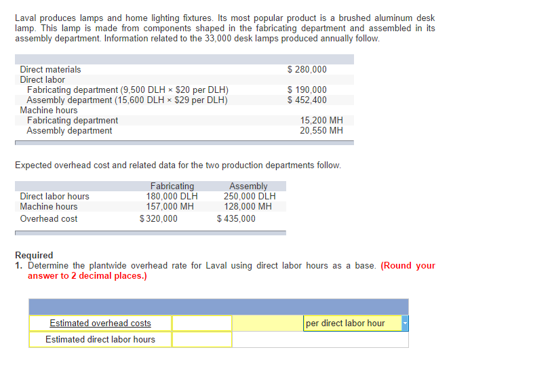Screen dimensions: 550x392
Task: Click the bold Required heading
Action: [x=34, y=255]
